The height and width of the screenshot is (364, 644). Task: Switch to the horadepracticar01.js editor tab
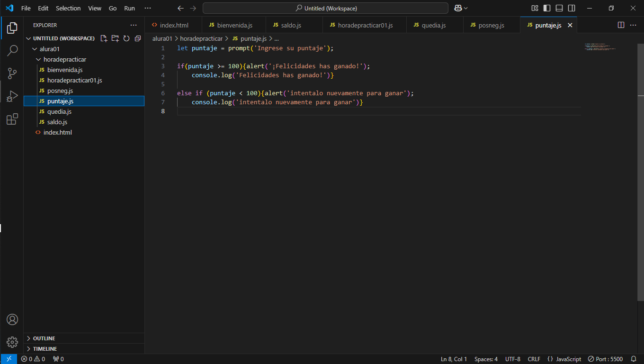365,25
